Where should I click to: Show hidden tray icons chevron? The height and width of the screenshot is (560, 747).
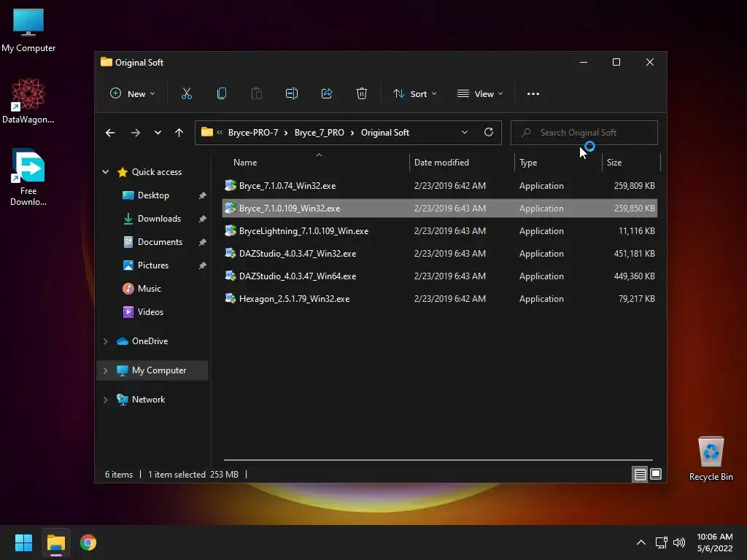click(641, 542)
